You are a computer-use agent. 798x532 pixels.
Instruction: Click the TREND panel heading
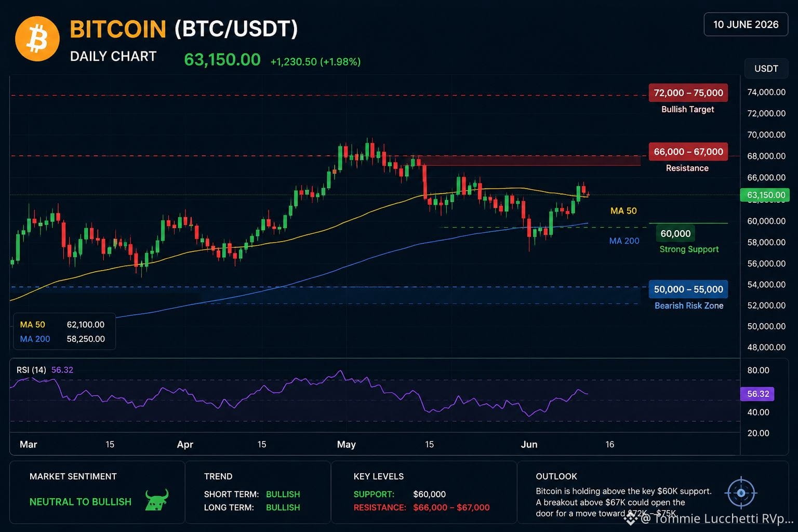pyautogui.click(x=218, y=476)
